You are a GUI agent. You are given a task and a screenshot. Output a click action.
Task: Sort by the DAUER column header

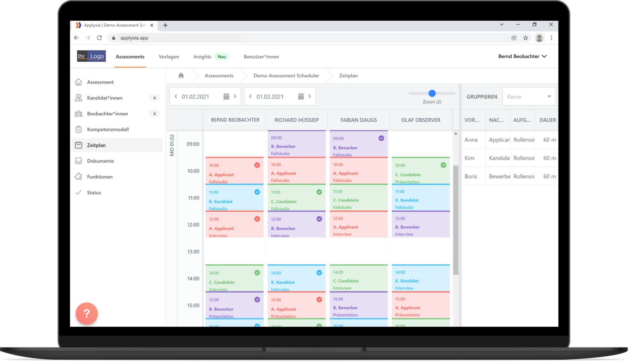[x=548, y=120]
